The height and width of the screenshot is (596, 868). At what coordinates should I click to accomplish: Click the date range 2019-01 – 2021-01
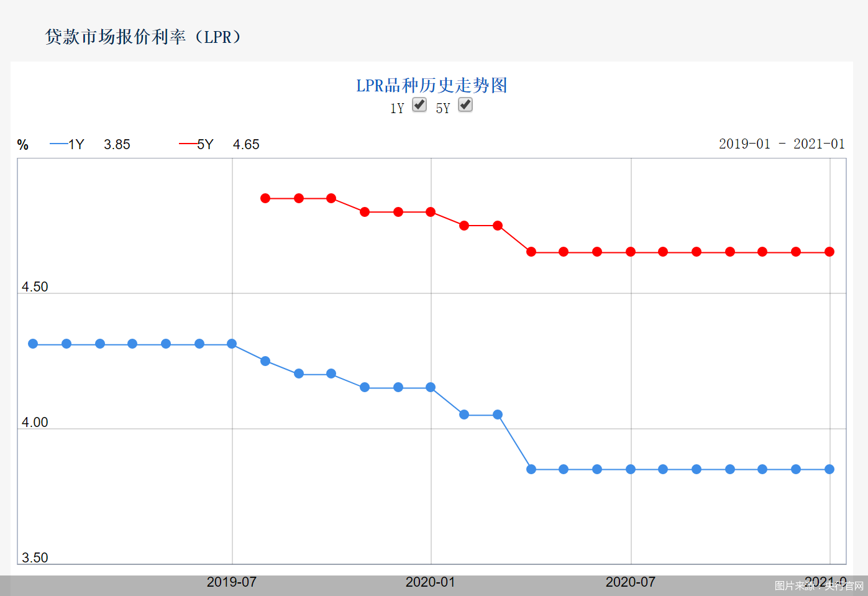point(782,144)
